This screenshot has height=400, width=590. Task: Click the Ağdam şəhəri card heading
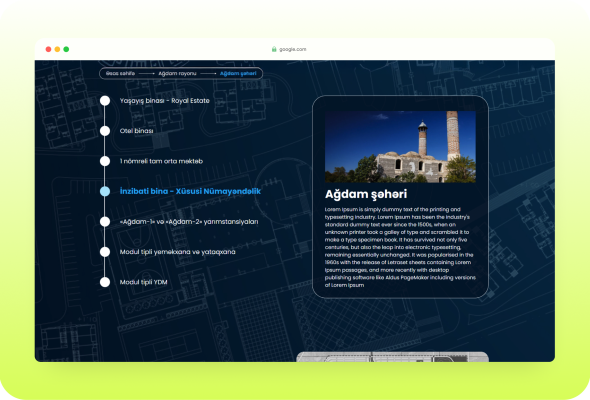pos(366,194)
